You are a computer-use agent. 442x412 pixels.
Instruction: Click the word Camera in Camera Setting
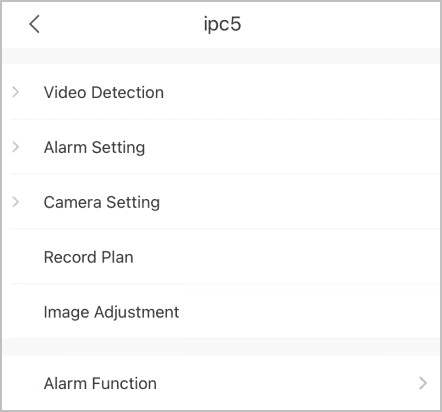point(72,202)
